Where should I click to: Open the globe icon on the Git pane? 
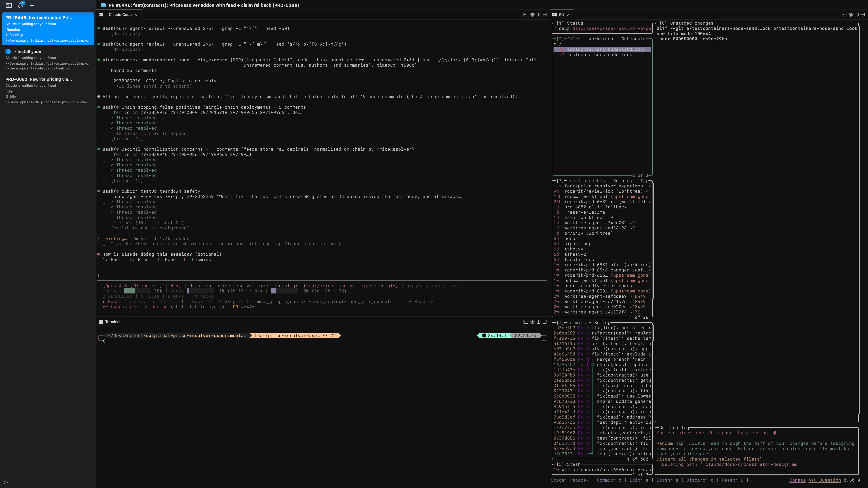point(850,14)
